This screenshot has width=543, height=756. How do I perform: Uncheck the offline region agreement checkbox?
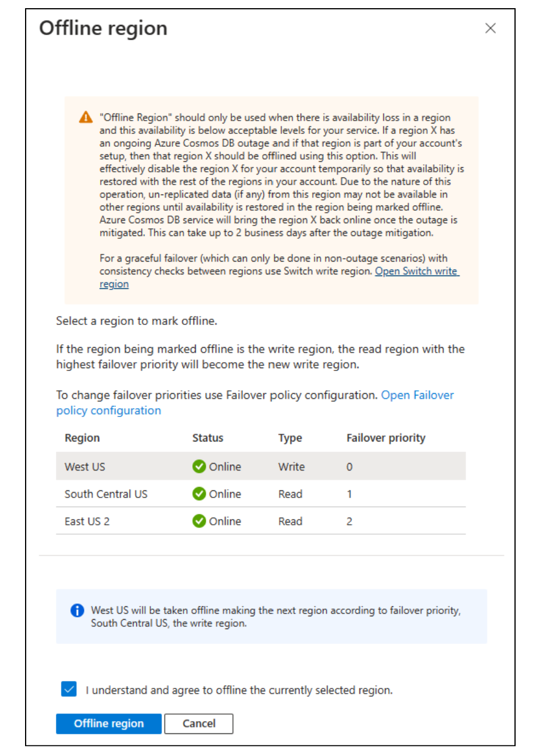pyautogui.click(x=68, y=689)
